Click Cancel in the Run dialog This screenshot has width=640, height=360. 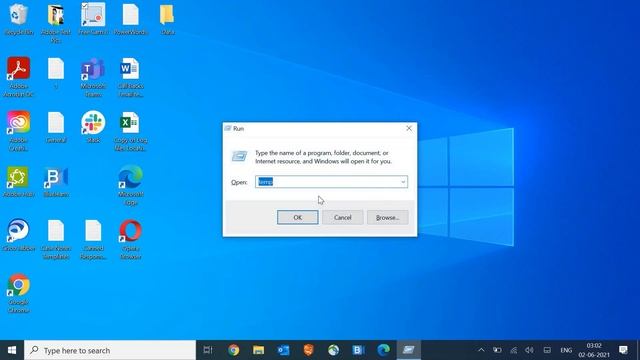coord(342,217)
